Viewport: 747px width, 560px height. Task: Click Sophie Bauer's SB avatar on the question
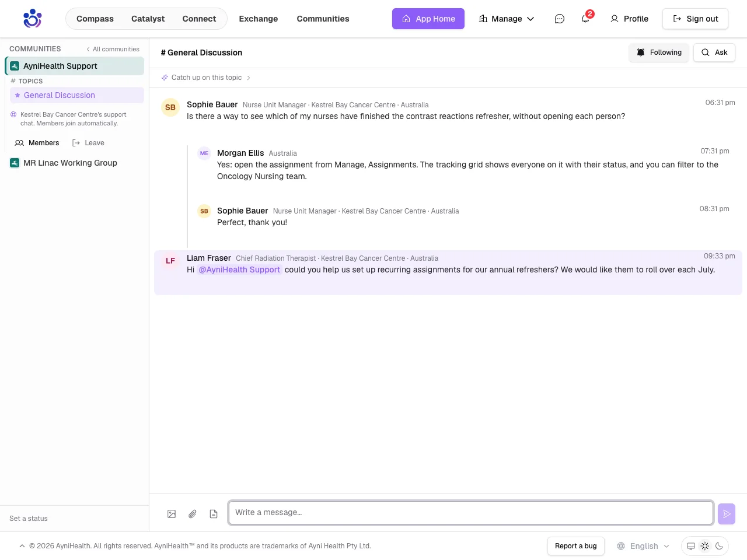point(170,107)
